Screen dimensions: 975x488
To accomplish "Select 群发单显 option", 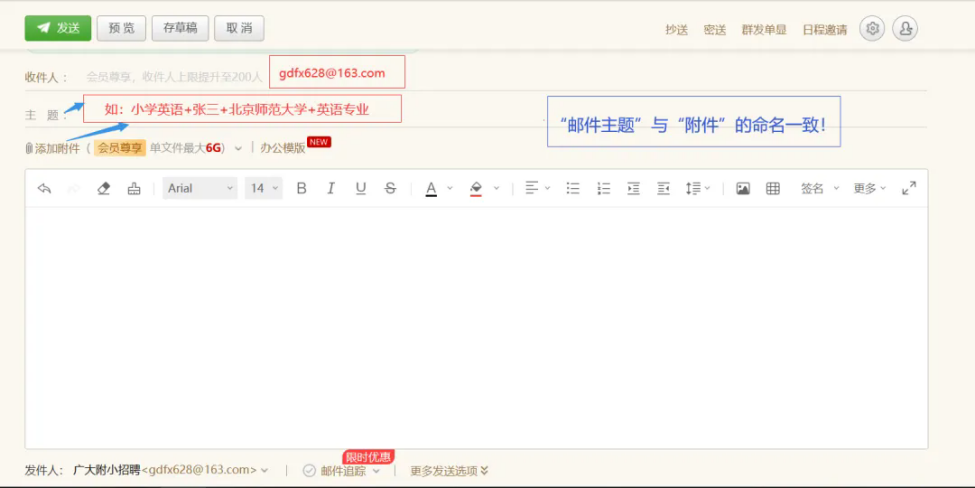I will 764,30.
